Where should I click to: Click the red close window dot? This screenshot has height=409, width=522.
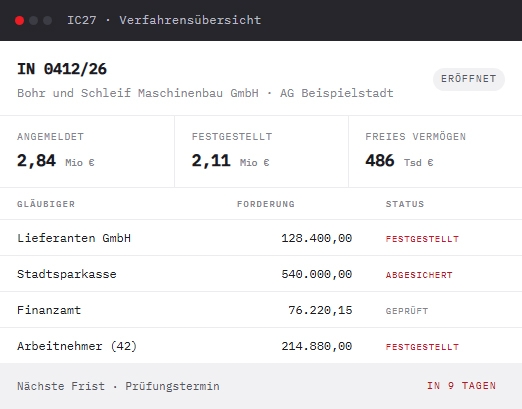tap(19, 20)
